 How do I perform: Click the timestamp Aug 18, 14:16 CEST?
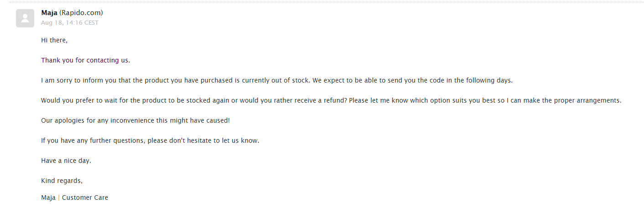tap(70, 23)
